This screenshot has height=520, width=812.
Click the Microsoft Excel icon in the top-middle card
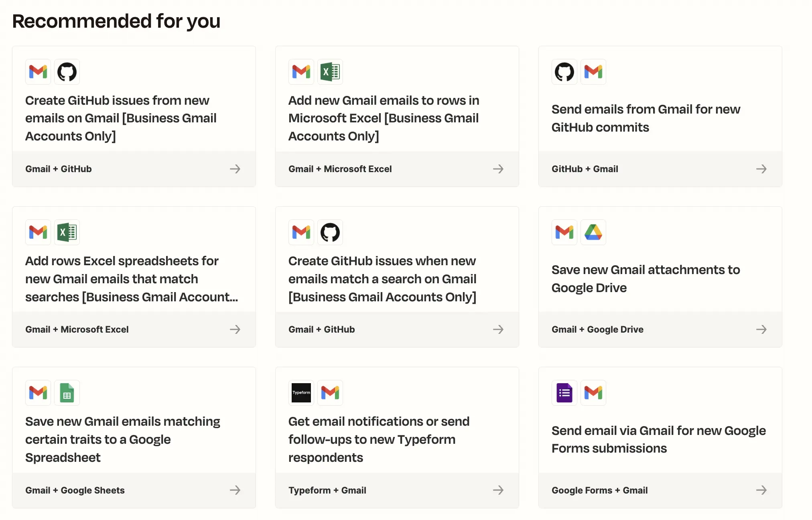point(330,72)
